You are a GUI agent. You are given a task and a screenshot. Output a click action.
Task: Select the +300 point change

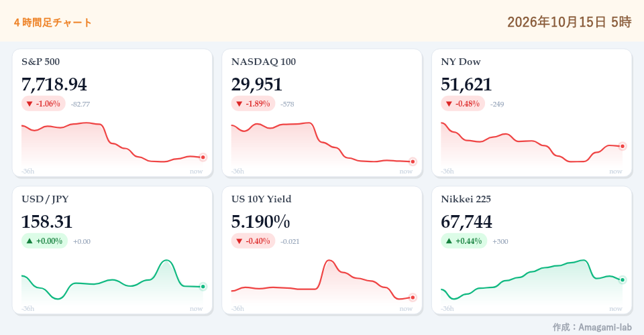click(x=500, y=241)
